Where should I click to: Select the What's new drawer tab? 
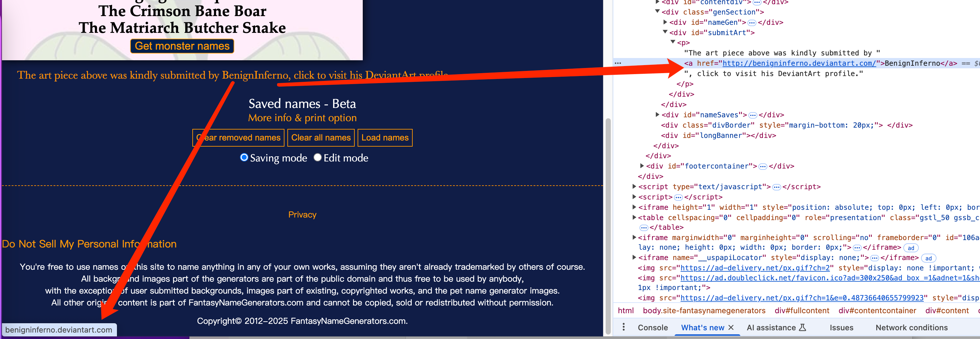click(702, 328)
